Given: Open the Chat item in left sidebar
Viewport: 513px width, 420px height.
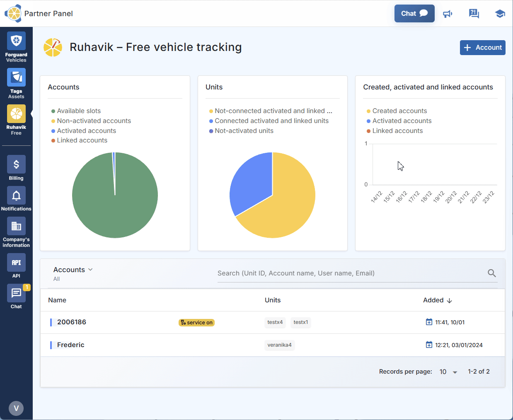Looking at the screenshot, I should tap(16, 297).
